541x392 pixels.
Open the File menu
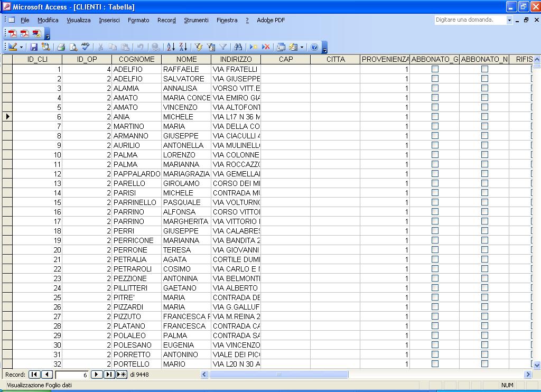pos(25,20)
